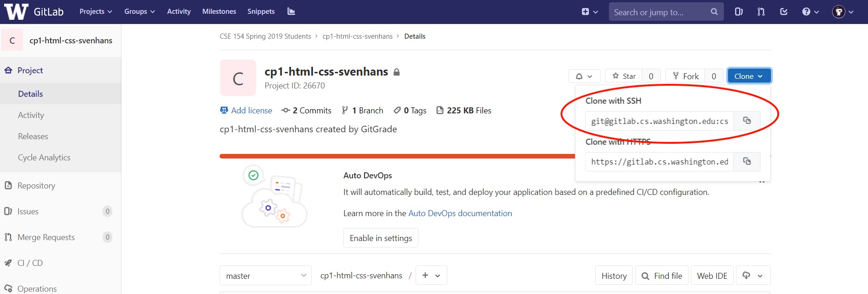Screen dimensions: 868x294
Task: Click the Merge Requests icon in the sidebar
Action: click(x=8, y=237)
